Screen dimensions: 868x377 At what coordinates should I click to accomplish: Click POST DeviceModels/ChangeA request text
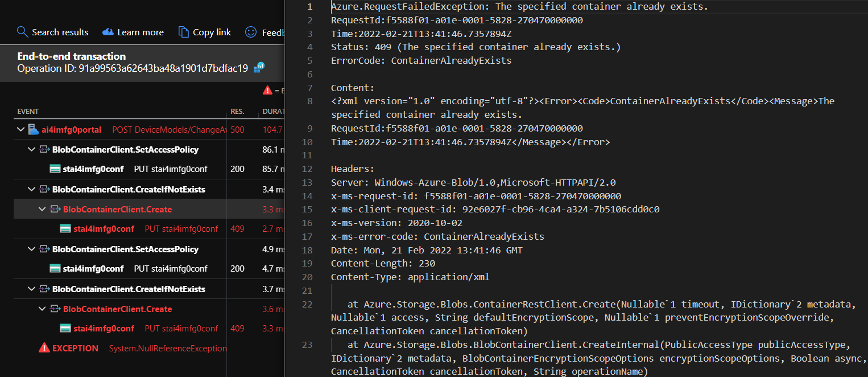click(169, 130)
